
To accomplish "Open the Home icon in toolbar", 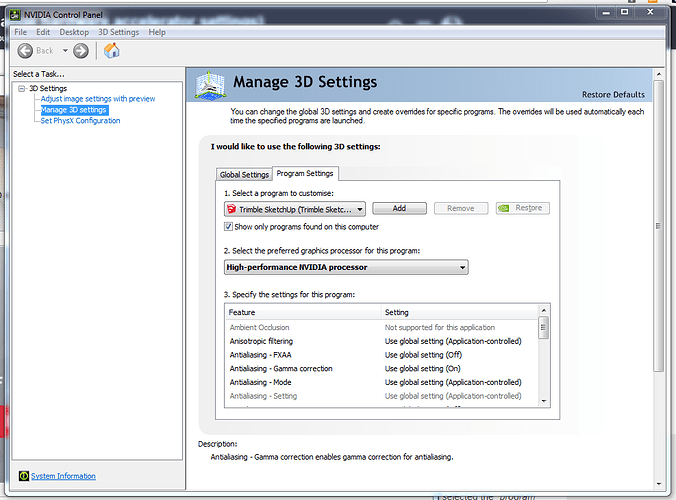I will click(112, 51).
